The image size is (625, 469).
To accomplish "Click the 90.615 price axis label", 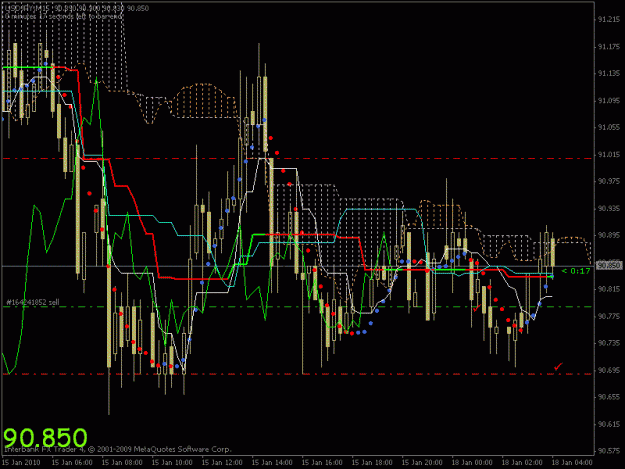I will (x=609, y=424).
